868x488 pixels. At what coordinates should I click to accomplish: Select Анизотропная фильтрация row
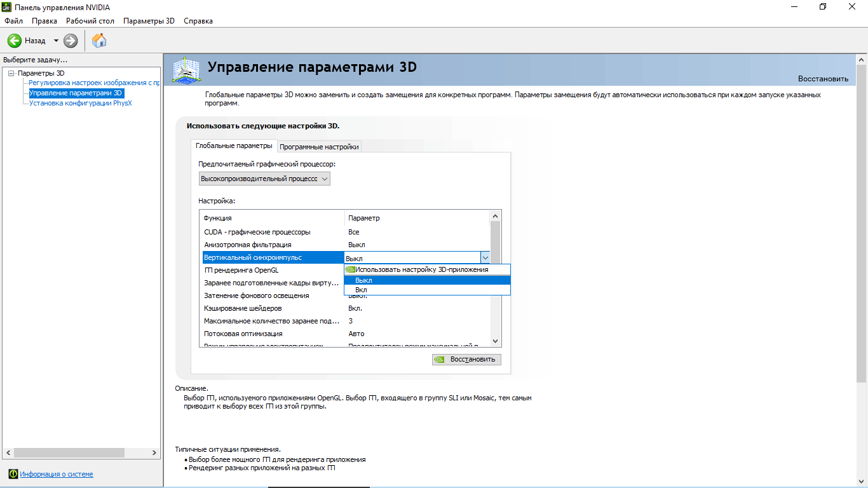(346, 245)
